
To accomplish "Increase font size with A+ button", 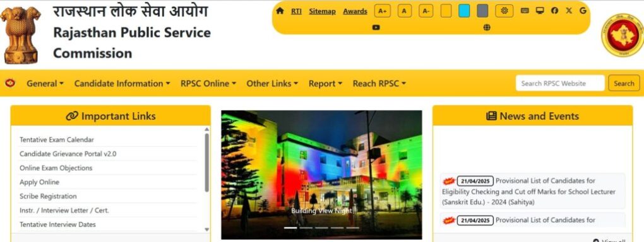I will 383,11.
